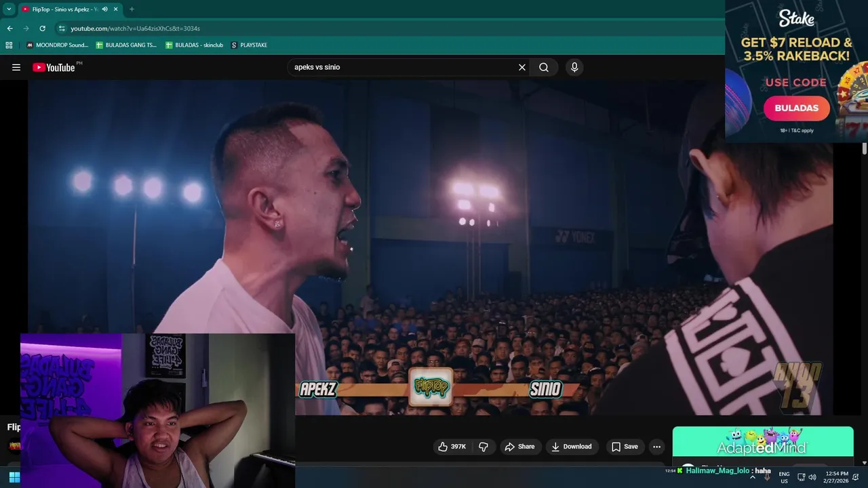This screenshot has width=868, height=488.
Task: Open the ENG US language switcher
Action: coord(784,477)
